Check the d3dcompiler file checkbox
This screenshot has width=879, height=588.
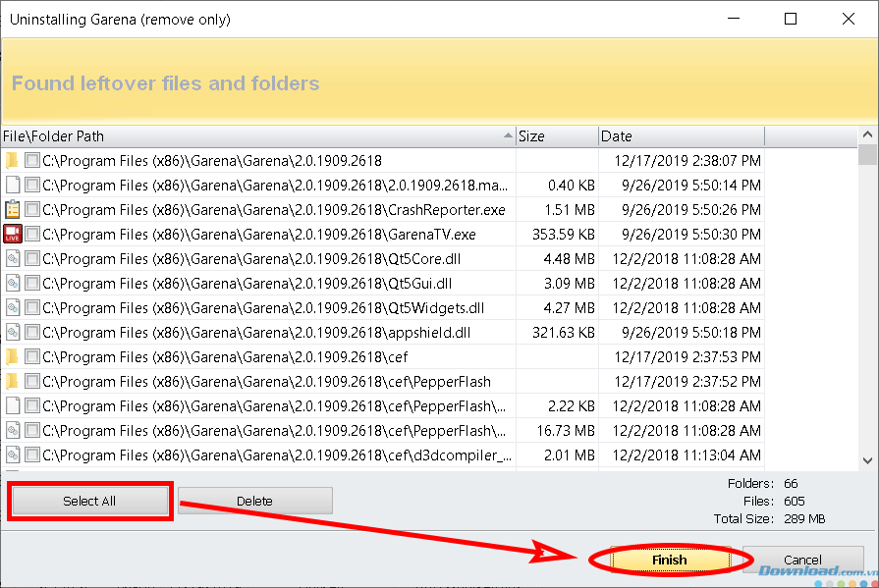32,455
